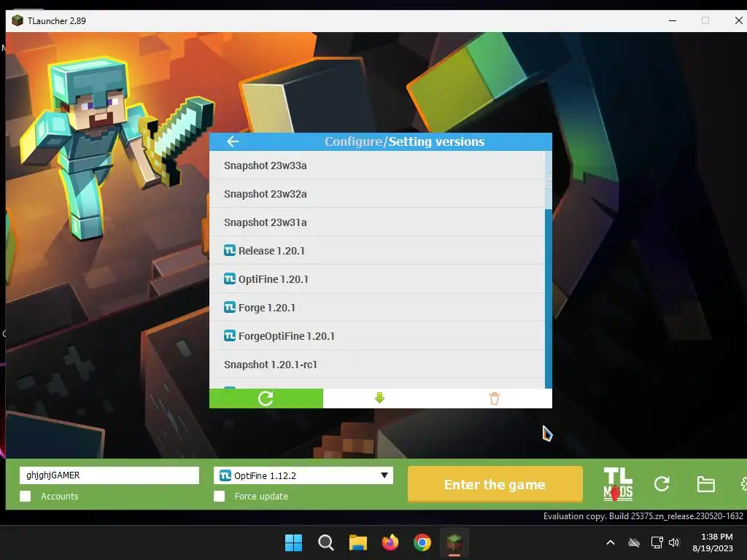Click the versions list scrollbar thumb
Screen dimensions: 747x560
click(x=549, y=181)
